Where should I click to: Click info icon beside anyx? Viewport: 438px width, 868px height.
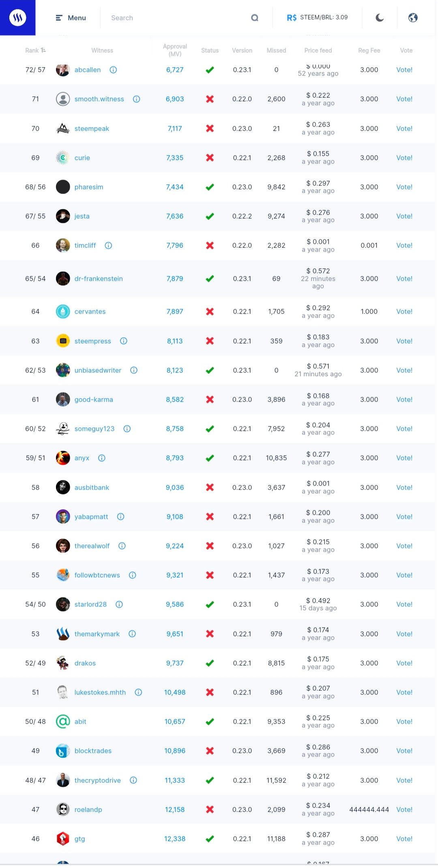(102, 458)
